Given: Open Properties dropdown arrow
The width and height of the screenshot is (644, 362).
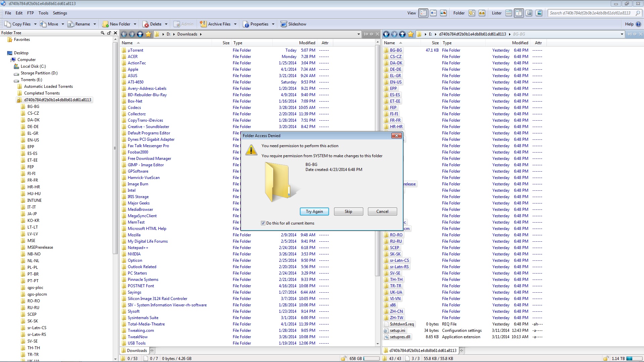Looking at the screenshot, I should (273, 24).
